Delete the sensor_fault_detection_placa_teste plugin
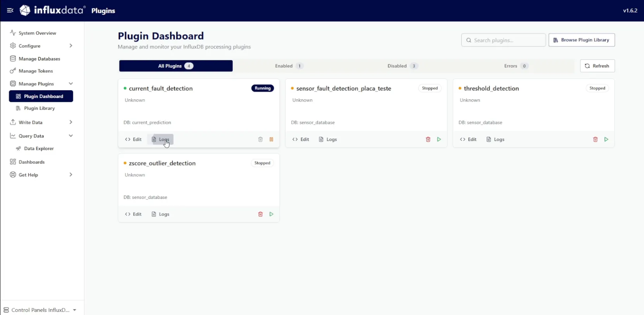The height and width of the screenshot is (315, 644). [428, 139]
